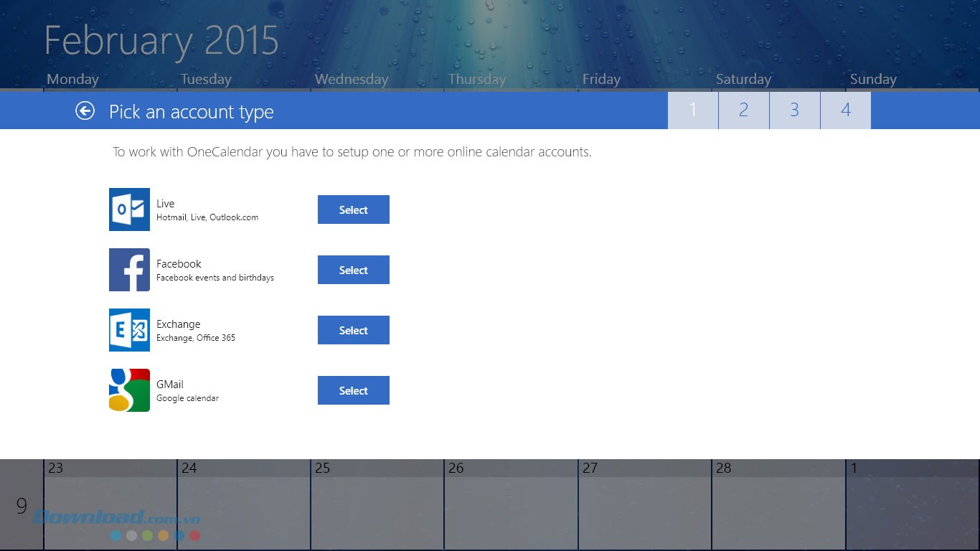Click the Facebook account icon

129,270
